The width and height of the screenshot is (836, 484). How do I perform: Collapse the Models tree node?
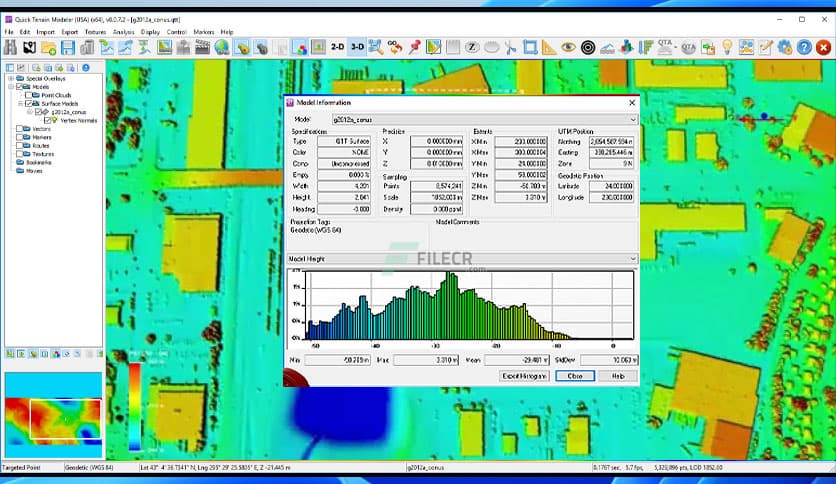[11, 87]
